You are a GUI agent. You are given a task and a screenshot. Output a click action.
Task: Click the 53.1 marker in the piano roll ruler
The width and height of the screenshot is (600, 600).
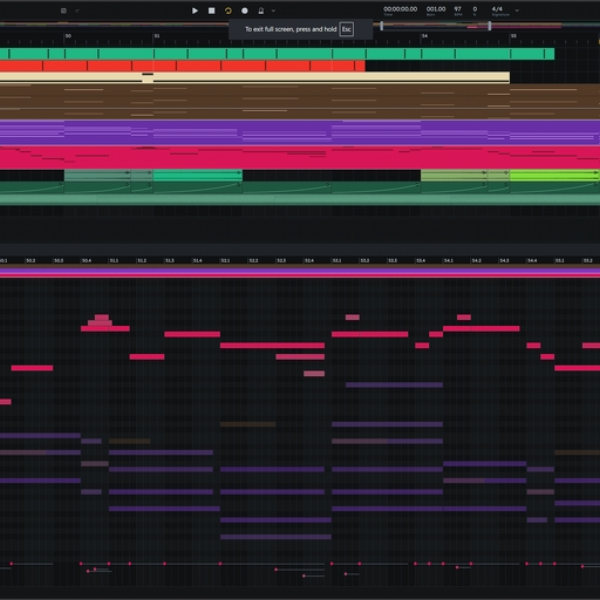pos(337,261)
